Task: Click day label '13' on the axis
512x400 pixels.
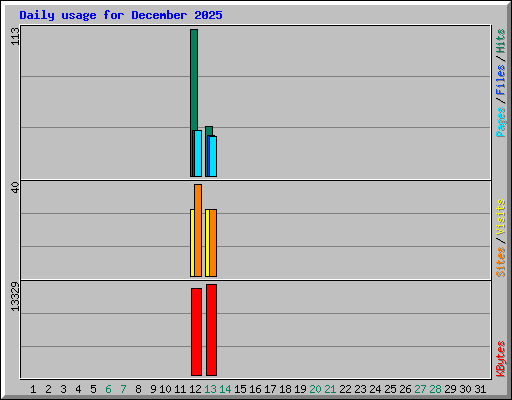Action: (x=210, y=389)
